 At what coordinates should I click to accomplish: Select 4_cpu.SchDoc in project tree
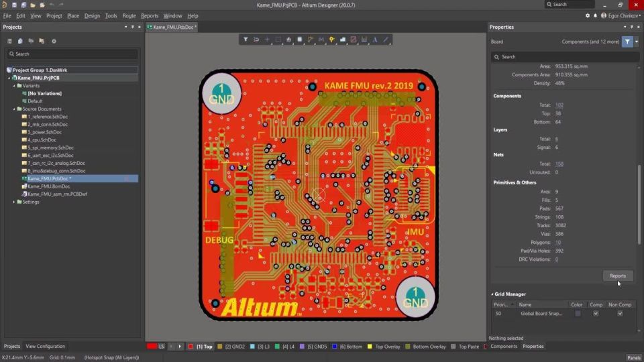tap(42, 140)
